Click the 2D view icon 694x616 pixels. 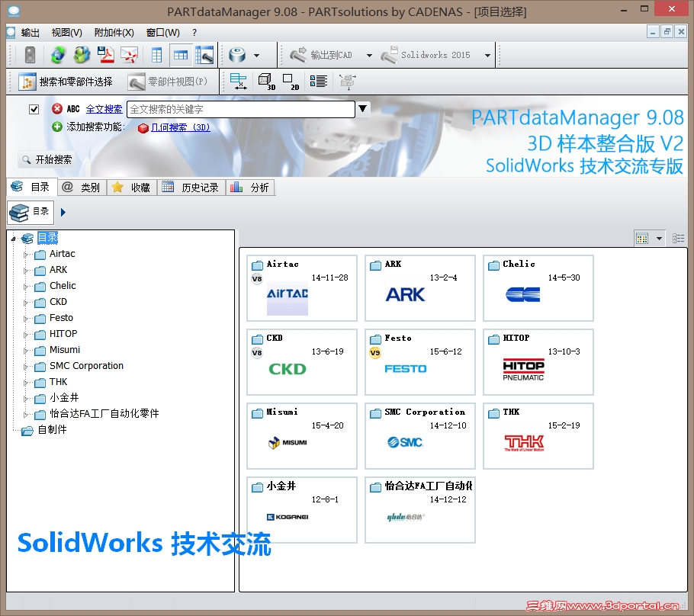tap(291, 82)
